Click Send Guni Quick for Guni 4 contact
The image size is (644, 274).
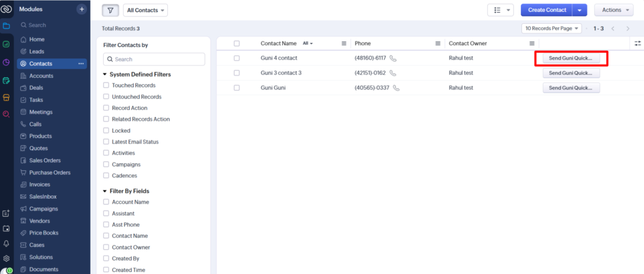571,58
